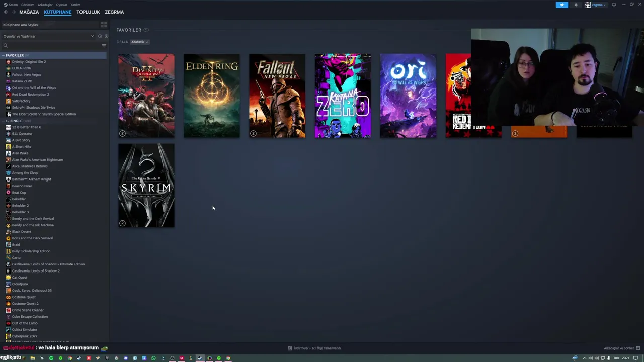
Task: Click badge on Fallout New Vegas cover
Action: (253, 133)
